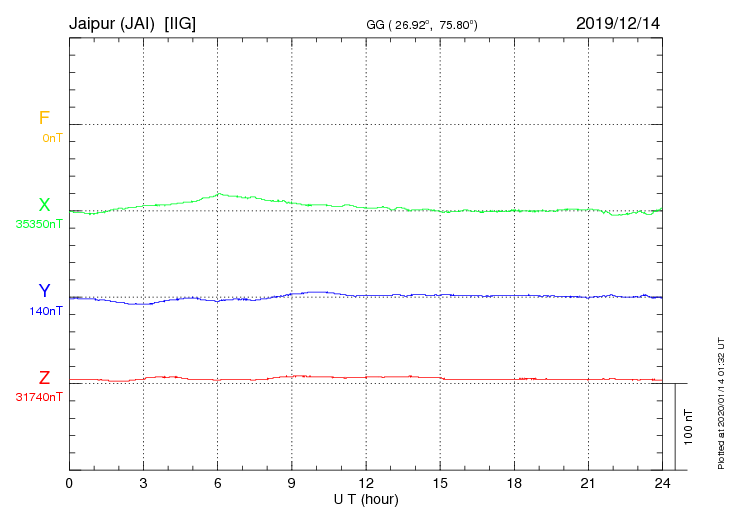Image resolution: width=730 pixels, height=520 pixels.
Task: Click the 24 hour axis tick label
Action: 662,484
